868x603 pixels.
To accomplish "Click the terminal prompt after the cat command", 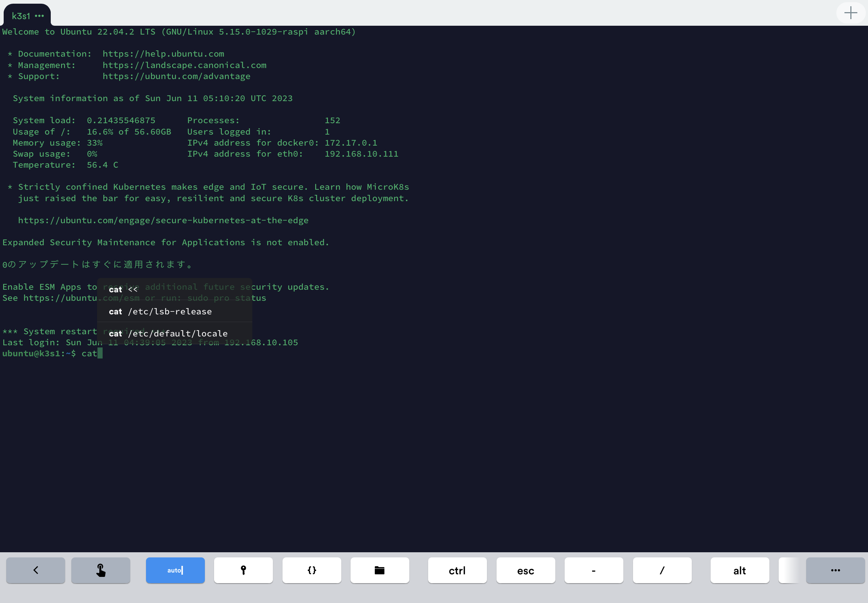I will (x=100, y=353).
